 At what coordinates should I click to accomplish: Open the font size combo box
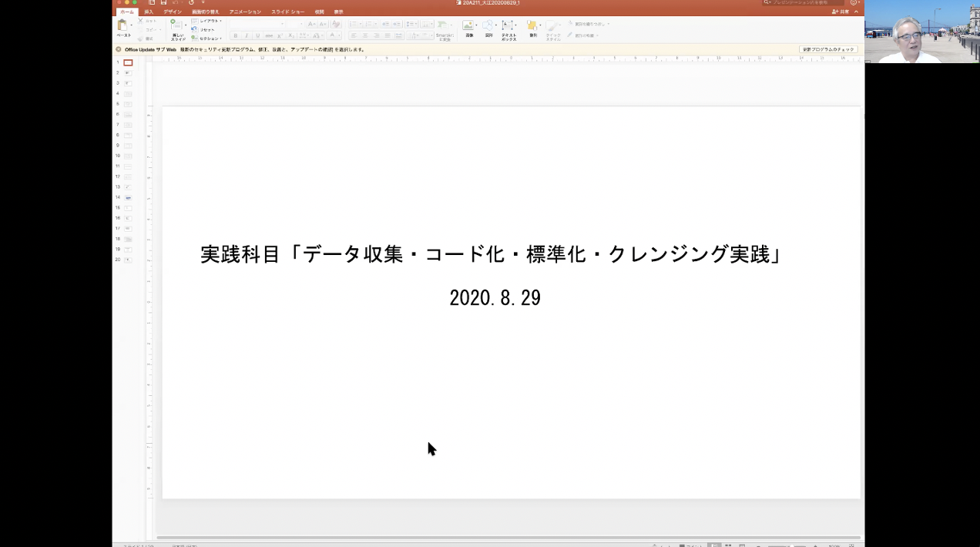(x=295, y=24)
